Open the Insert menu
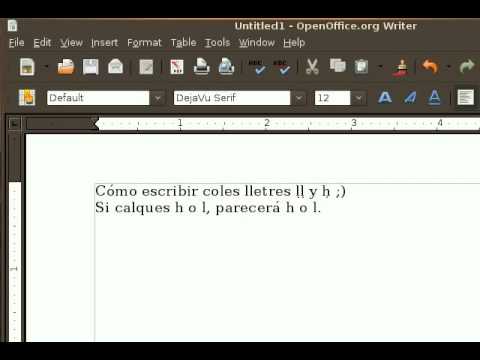Viewport: 480px width, 360px height. [105, 43]
